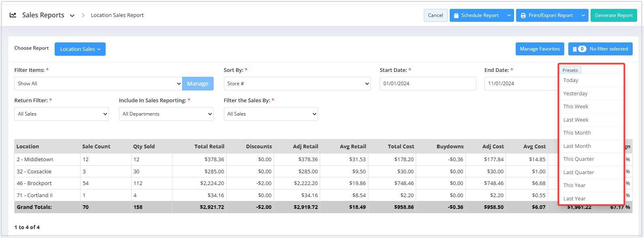Screen dimensions: 644x238
Task: Click the Manage button next to Filter Items
Action: click(198, 84)
